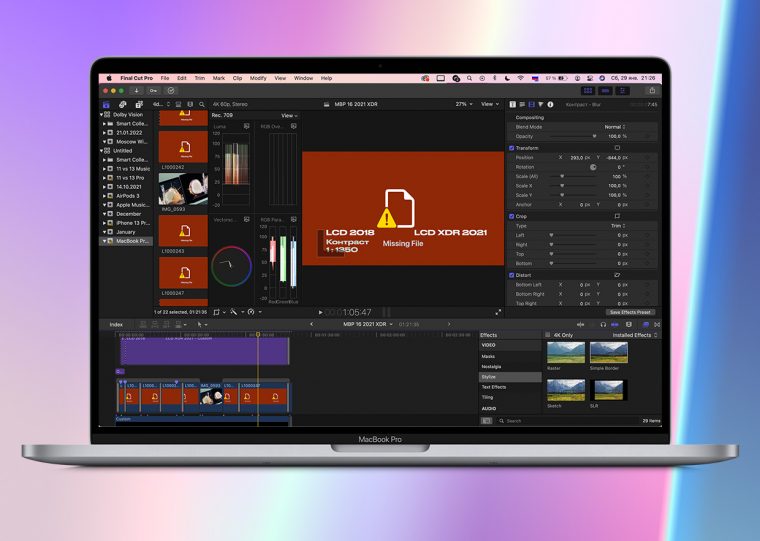Viewport: 760px width, 541px height.
Task: Open the Video inspector tab icon
Action: point(532,104)
